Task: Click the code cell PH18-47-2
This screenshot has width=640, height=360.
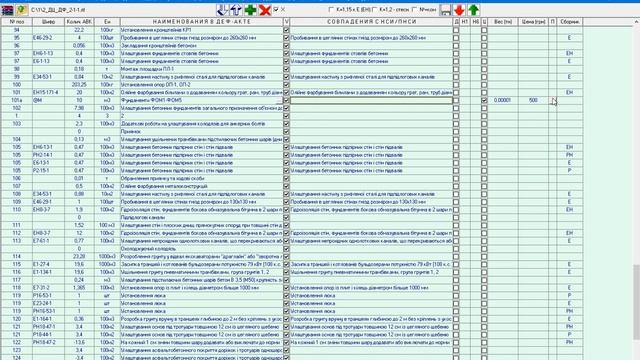Action: [48, 342]
